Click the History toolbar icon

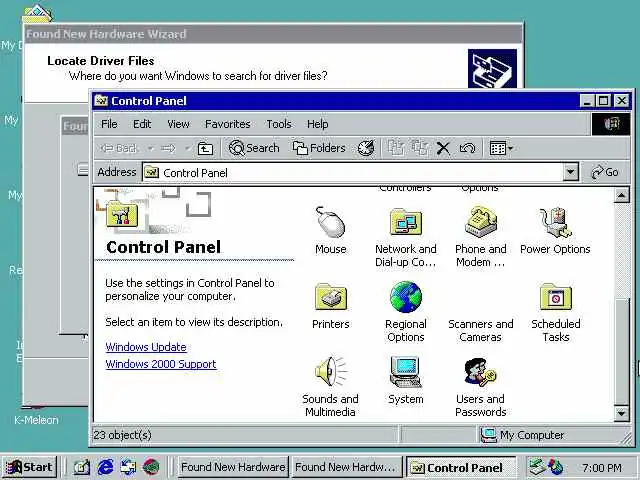click(x=366, y=148)
